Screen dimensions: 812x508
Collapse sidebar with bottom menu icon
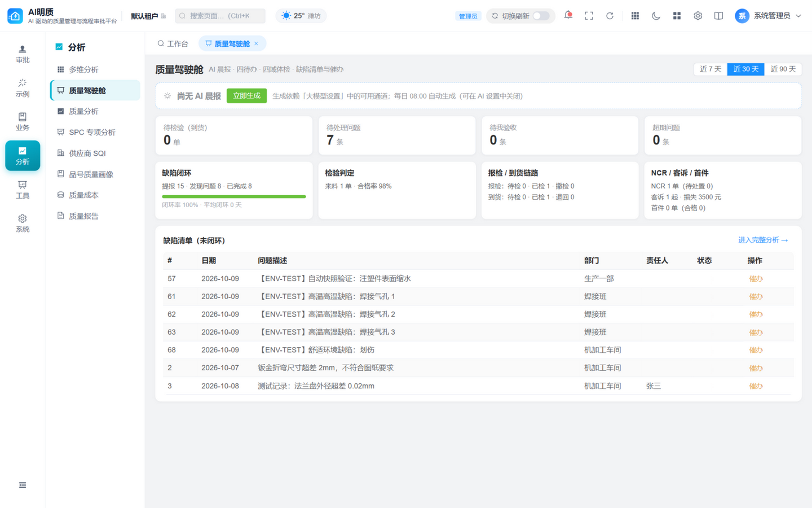click(x=23, y=485)
